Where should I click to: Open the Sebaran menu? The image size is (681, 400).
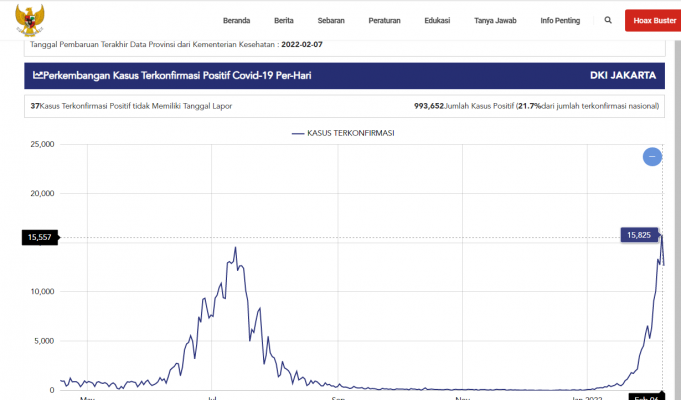point(331,20)
